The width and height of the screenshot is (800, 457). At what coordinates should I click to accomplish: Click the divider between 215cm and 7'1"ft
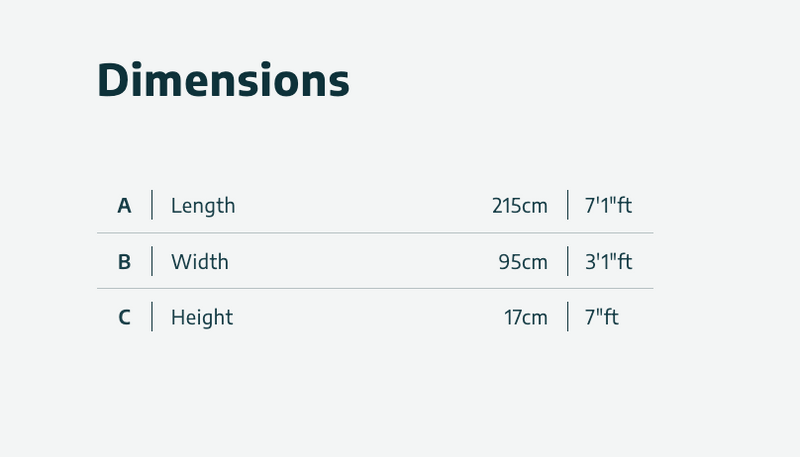point(568,205)
